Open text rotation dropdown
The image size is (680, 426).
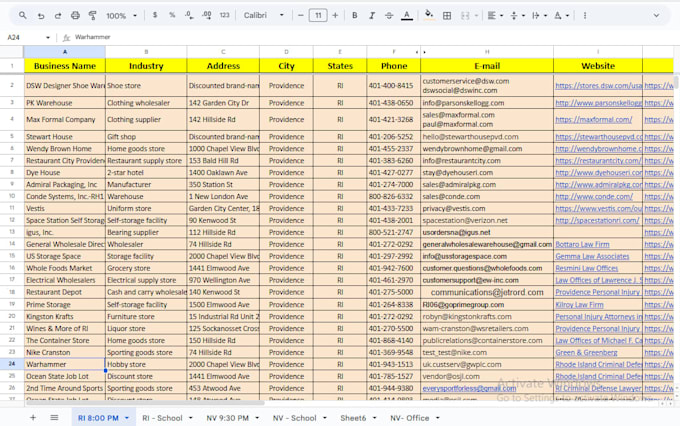point(561,16)
